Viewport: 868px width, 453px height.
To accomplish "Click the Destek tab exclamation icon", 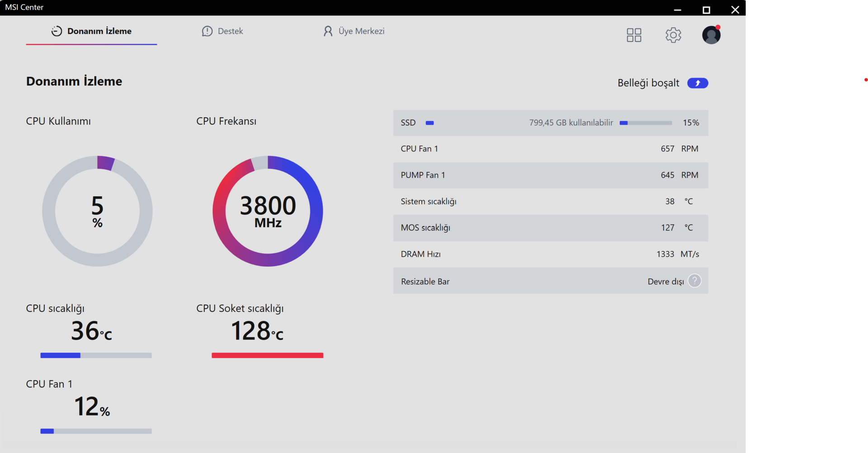I will (207, 31).
